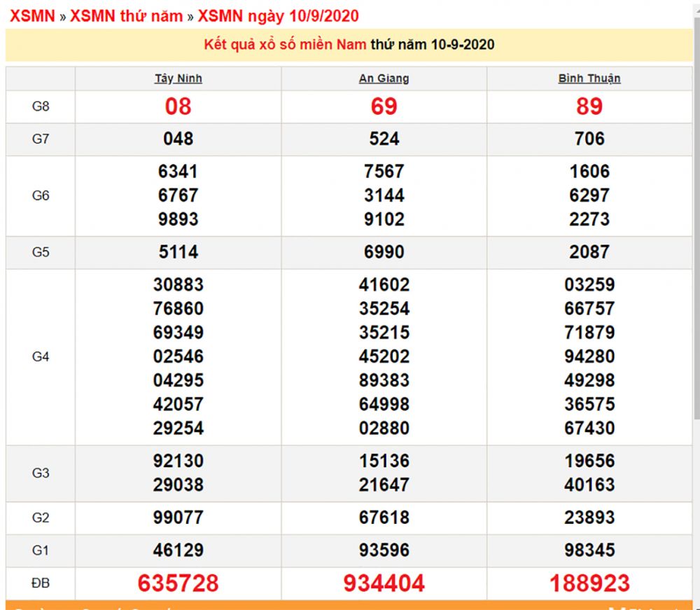This screenshot has width=700, height=610.
Task: Select G4 value 35215
Action: coord(384,333)
